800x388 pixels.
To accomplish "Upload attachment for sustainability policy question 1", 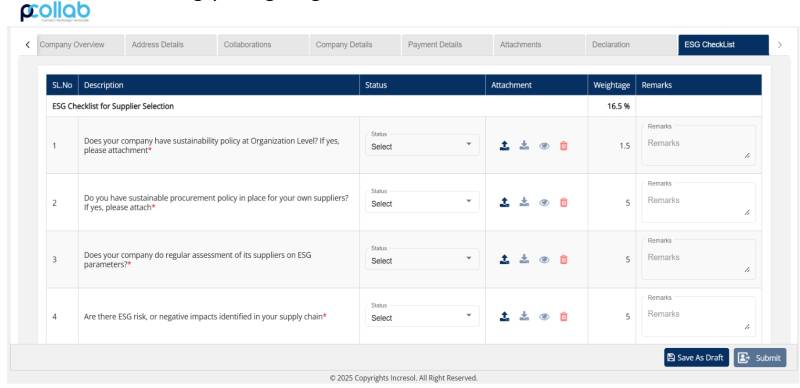I will click(x=504, y=146).
